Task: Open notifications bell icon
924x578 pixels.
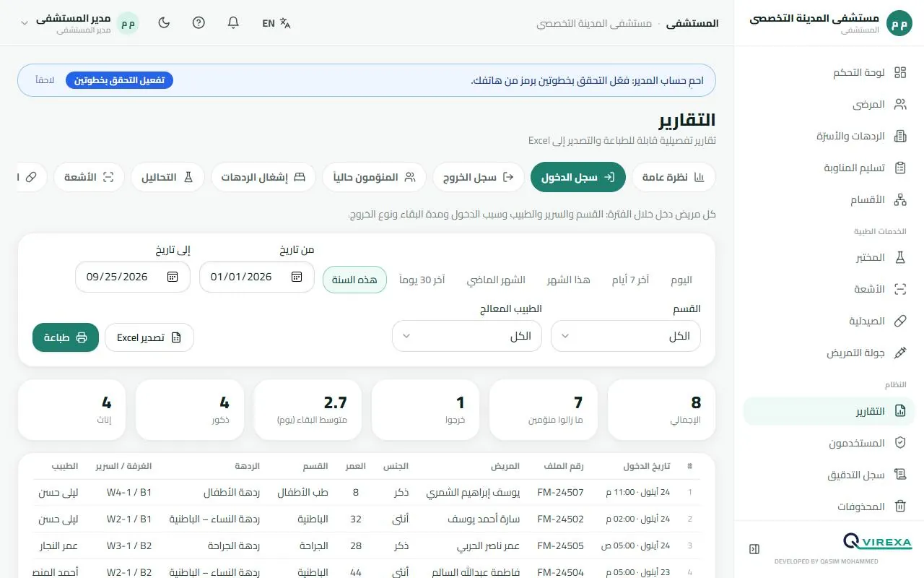Action: click(x=233, y=23)
